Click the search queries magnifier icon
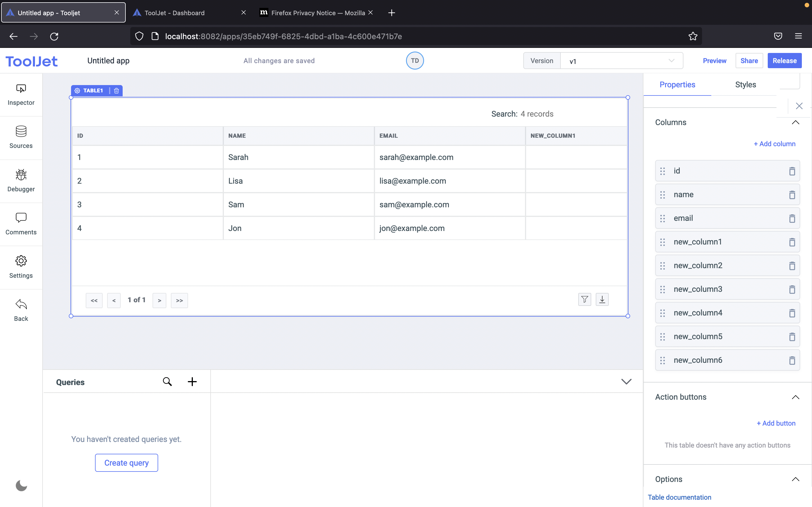812x507 pixels. click(167, 382)
